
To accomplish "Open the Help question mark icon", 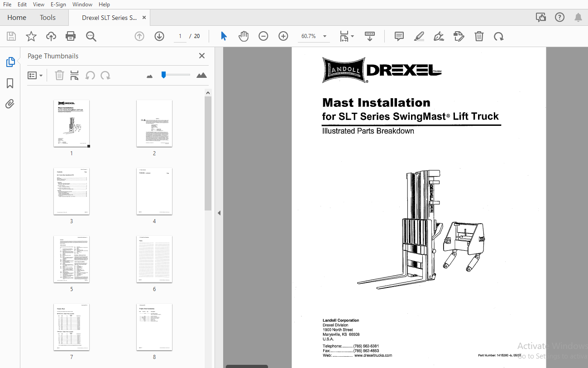I will coord(559,17).
